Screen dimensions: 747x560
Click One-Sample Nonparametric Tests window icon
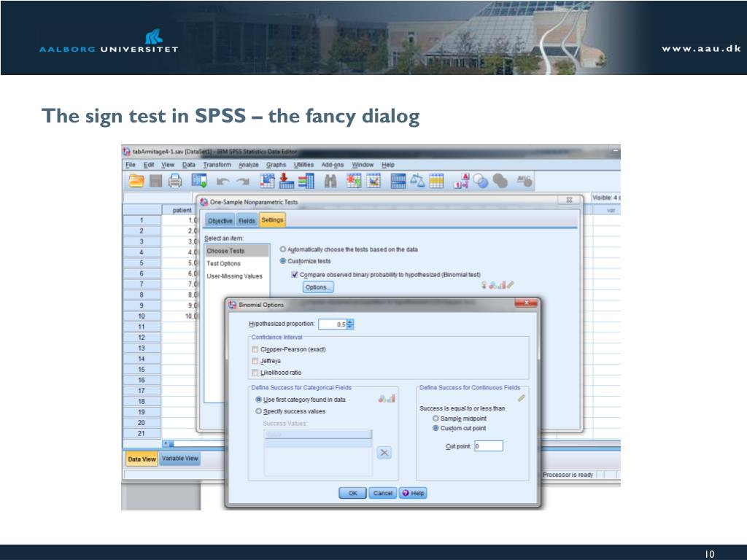(204, 202)
